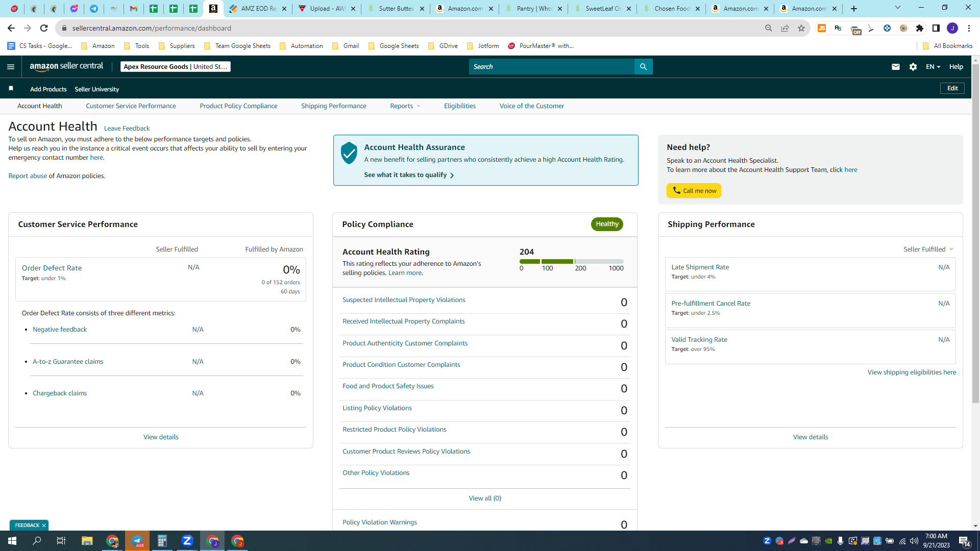Open a new browser tab
Viewport: 980px width, 551px height.
point(854,9)
